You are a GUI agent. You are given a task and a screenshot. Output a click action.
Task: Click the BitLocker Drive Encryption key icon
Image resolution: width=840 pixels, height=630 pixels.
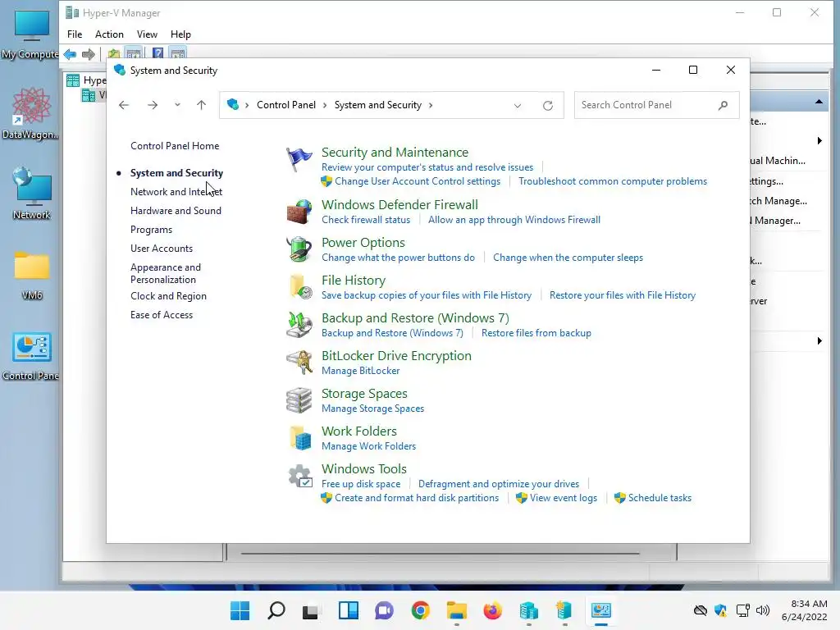[299, 363]
